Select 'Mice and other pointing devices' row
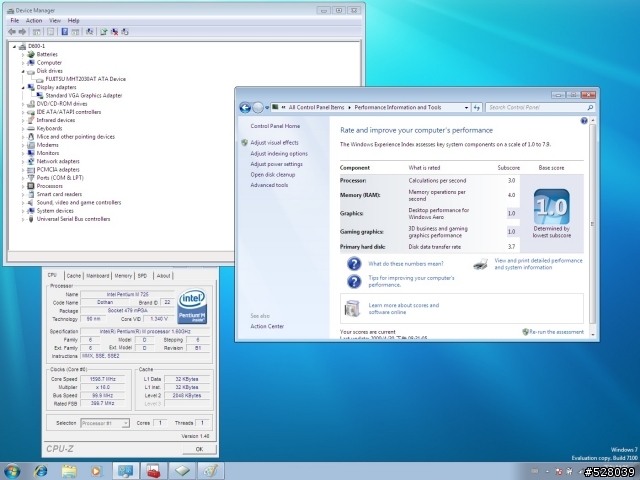Screen dimensions: 640x480 76,137
